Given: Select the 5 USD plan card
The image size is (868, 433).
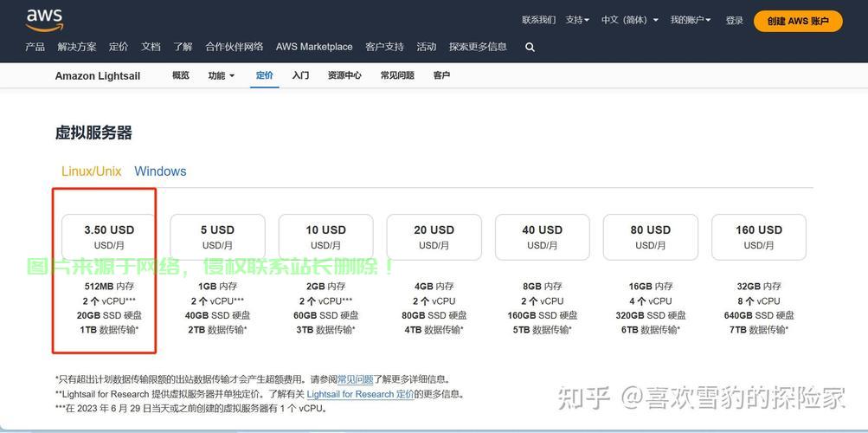Looking at the screenshot, I should pyautogui.click(x=217, y=237).
